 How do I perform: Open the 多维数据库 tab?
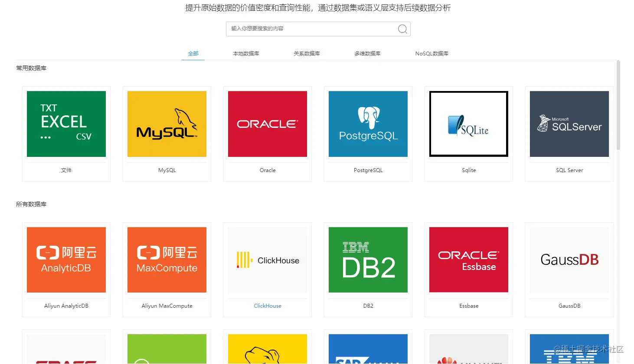(367, 54)
